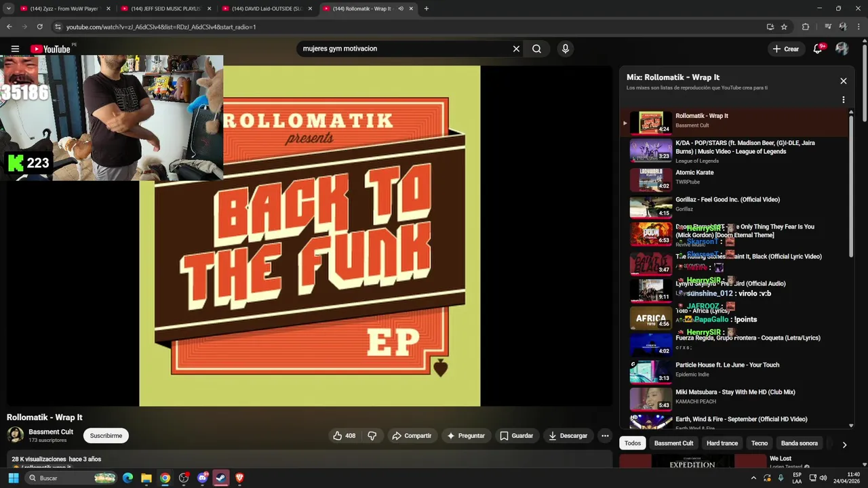Play Gorillaz - Feel Good Inc. from mix

point(736,206)
